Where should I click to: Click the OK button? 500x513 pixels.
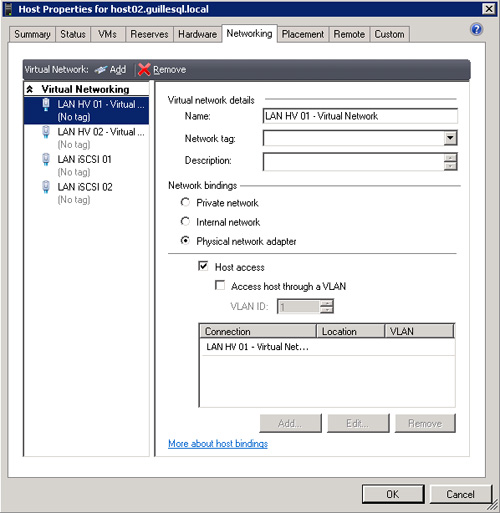point(393,494)
